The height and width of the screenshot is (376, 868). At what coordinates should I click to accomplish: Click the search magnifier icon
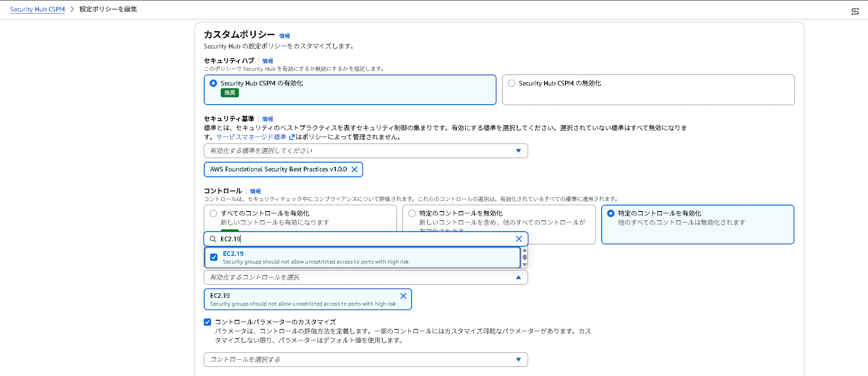click(213, 239)
